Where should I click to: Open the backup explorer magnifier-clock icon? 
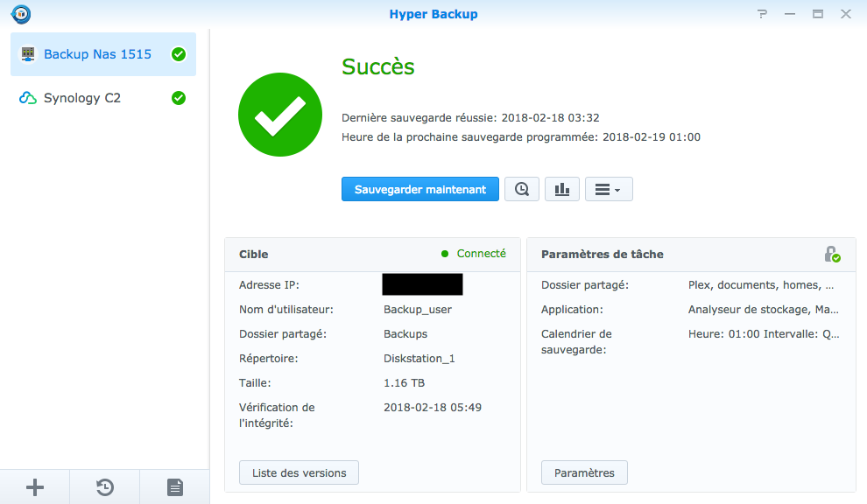coord(522,189)
